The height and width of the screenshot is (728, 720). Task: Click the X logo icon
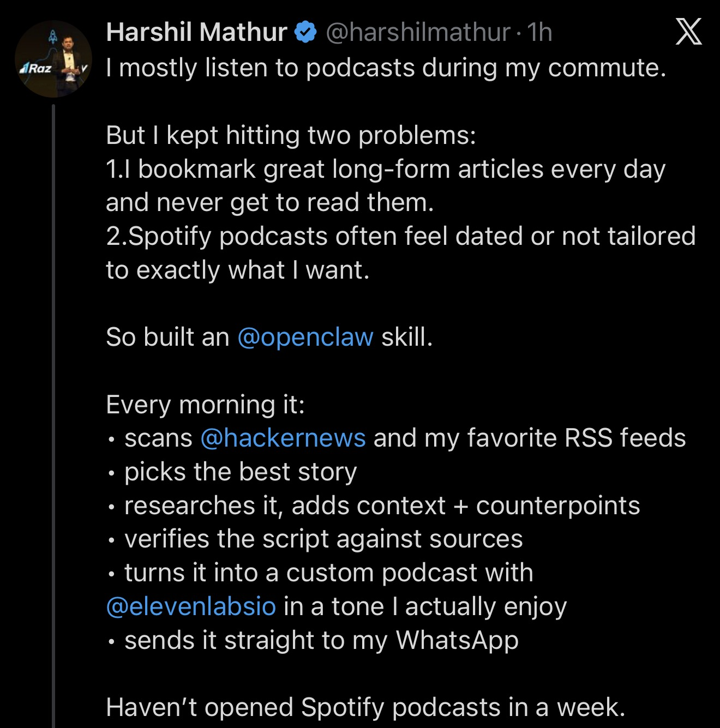(688, 32)
